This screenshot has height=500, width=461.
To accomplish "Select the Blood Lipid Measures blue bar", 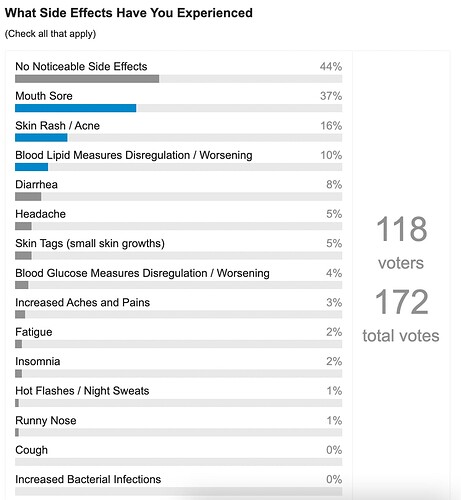I will click(32, 167).
